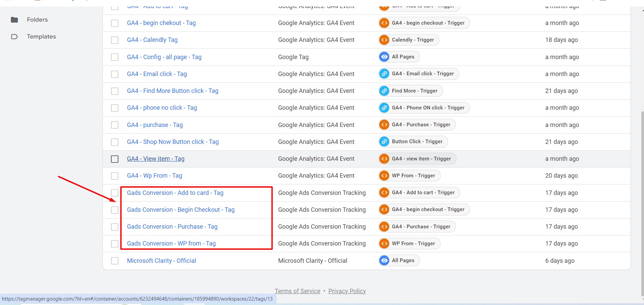
Task: Click the Templates tag icon in sidebar
Action: [x=14, y=36]
